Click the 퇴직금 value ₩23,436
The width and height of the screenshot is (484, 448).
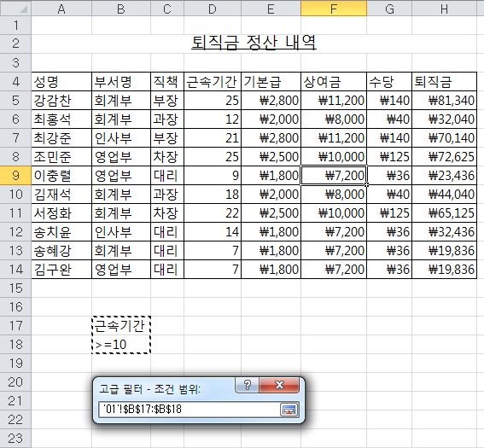point(444,176)
